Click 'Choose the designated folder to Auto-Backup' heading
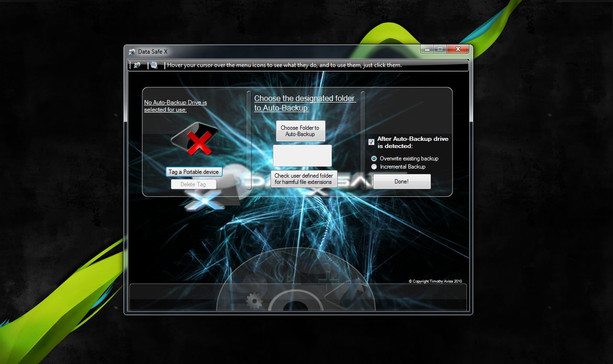The image size is (613, 364). (305, 103)
